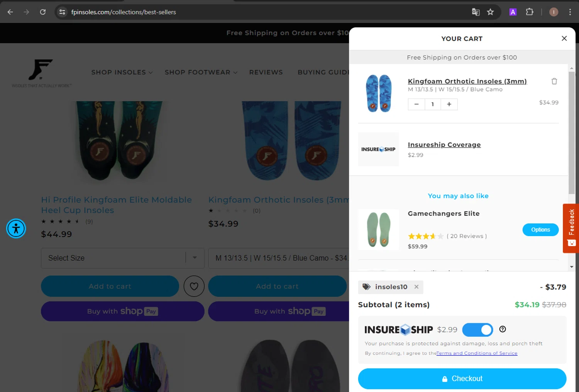Click the FP Insoles logo
Image resolution: width=579 pixels, height=392 pixels.
pos(41,73)
